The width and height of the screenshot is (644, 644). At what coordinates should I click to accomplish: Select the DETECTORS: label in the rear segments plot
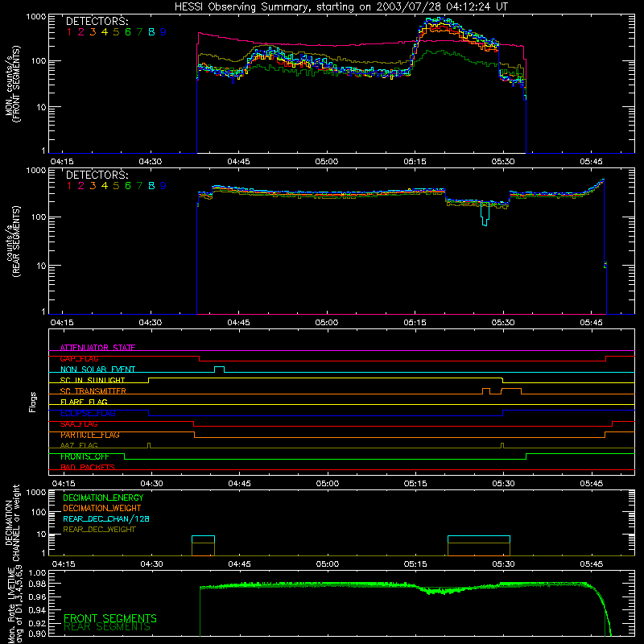click(97, 175)
